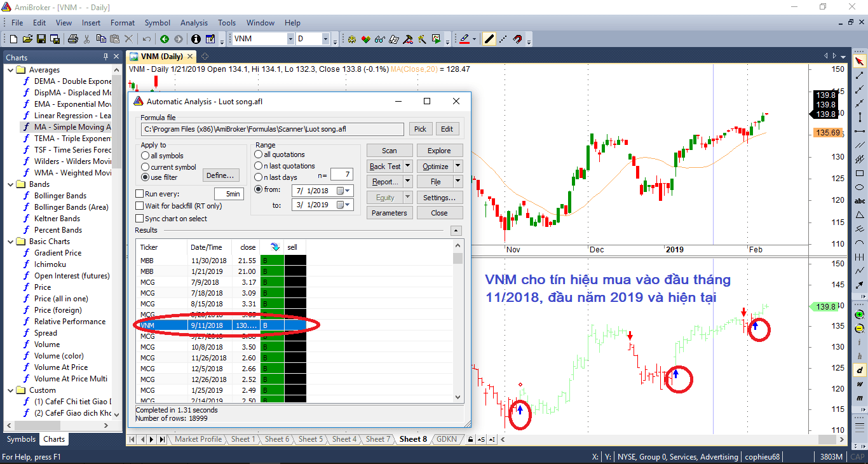Open the Quote Editor toolbar icon
Viewport: 868px width, 464px height.
pyautogui.click(x=210, y=39)
